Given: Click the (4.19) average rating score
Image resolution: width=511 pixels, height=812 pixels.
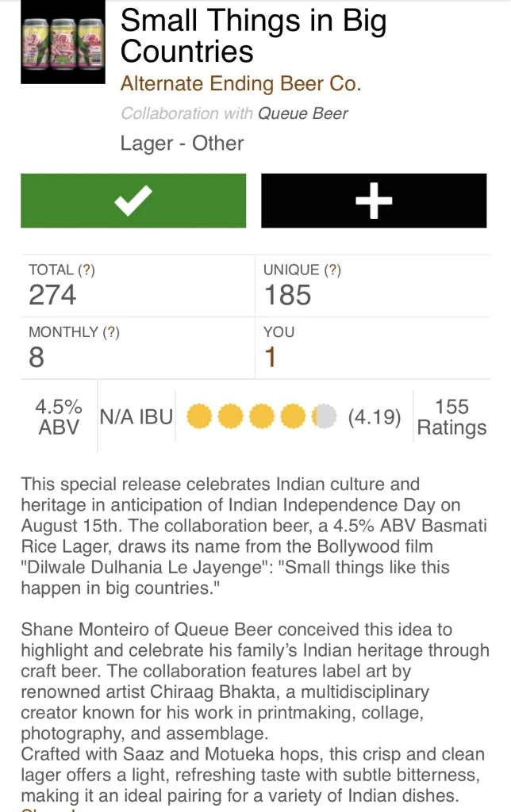Looking at the screenshot, I should tap(375, 417).
